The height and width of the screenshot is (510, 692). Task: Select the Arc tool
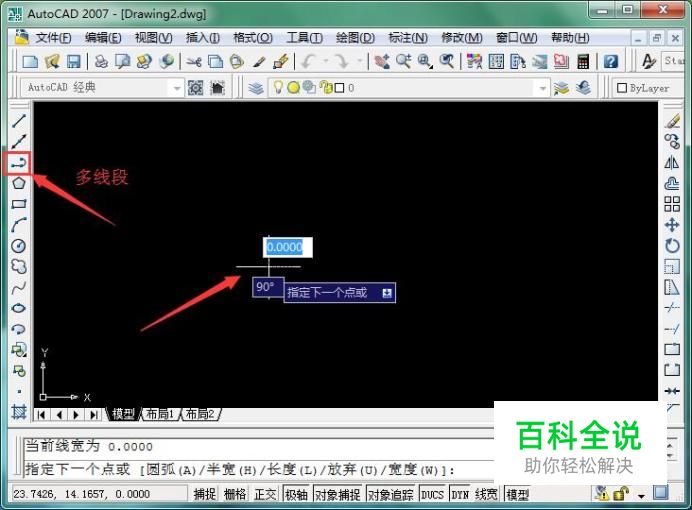tap(19, 225)
